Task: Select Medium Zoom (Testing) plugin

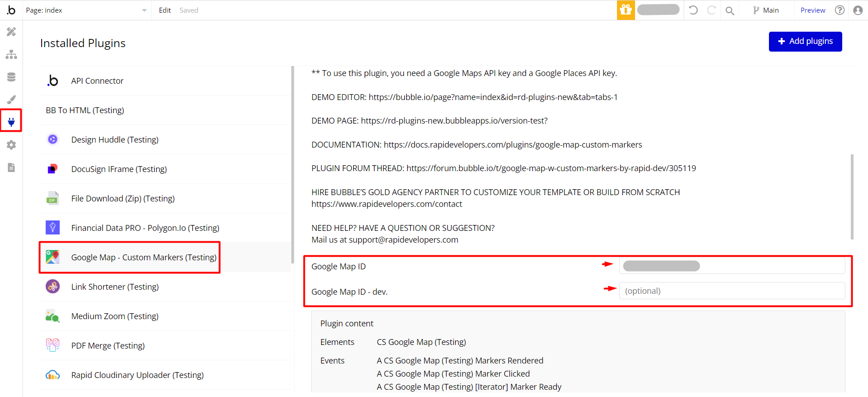Action: (166, 316)
